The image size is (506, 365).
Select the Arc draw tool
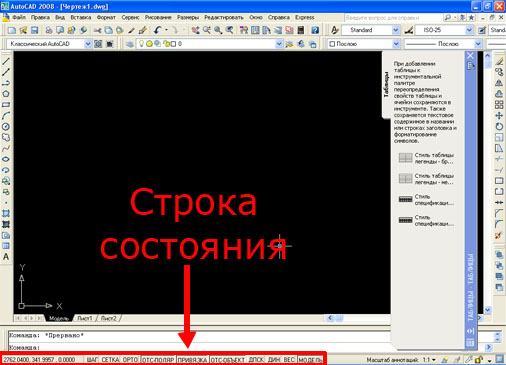click(6, 116)
